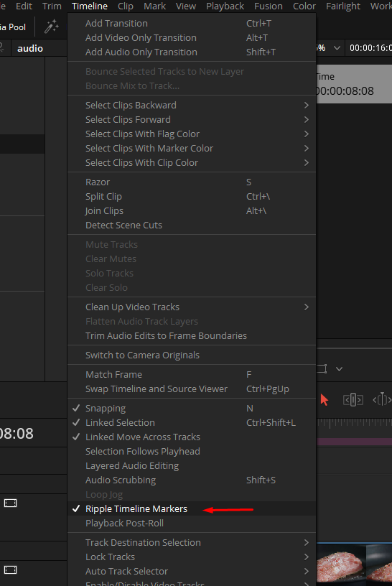The height and width of the screenshot is (586, 392).
Task: Click the magic wand effects icon
Action: pos(52,27)
